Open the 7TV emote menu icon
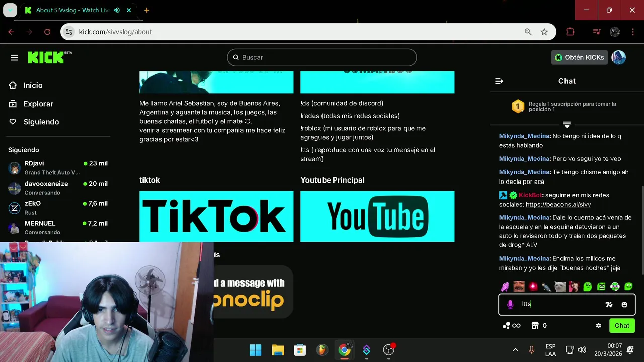This screenshot has height=362, width=644. point(609,304)
